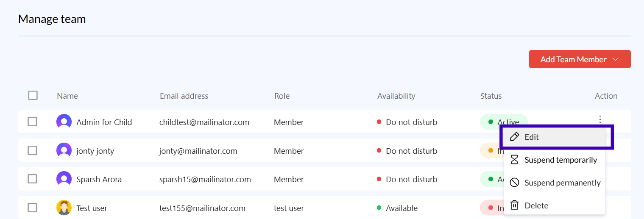Screen dimensions: 644x219
Task: Click the pencil Edit icon
Action: point(514,137)
